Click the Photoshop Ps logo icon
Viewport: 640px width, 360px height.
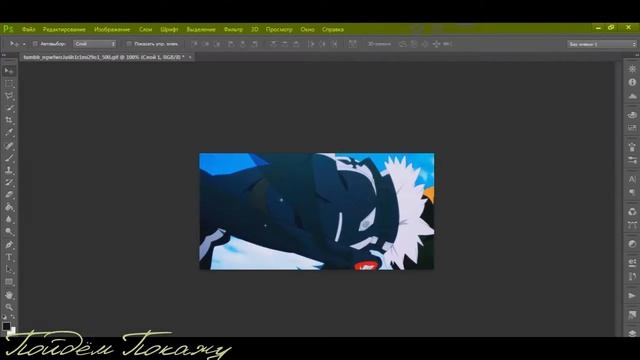tap(8, 29)
